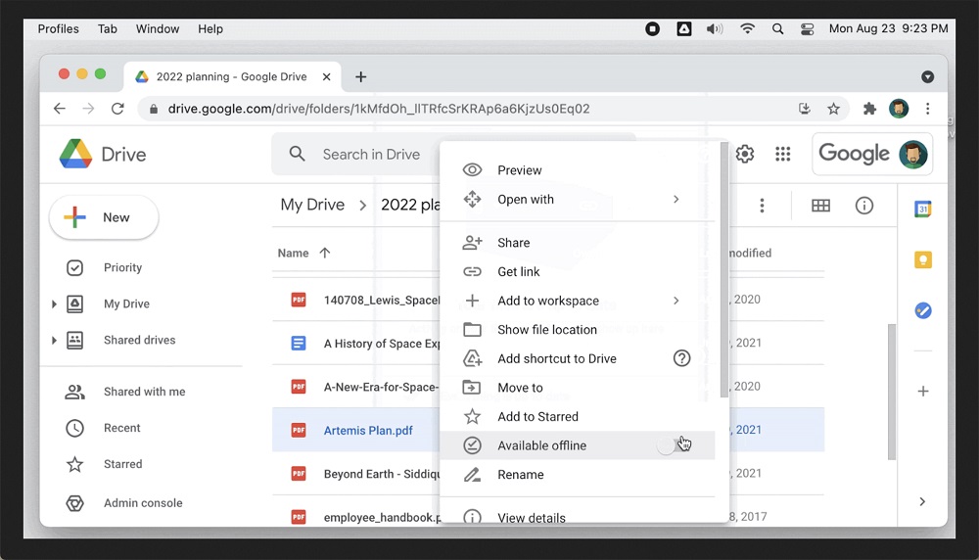This screenshot has height=560, width=979.
Task: Switch to grid layout view
Action: pyautogui.click(x=820, y=206)
